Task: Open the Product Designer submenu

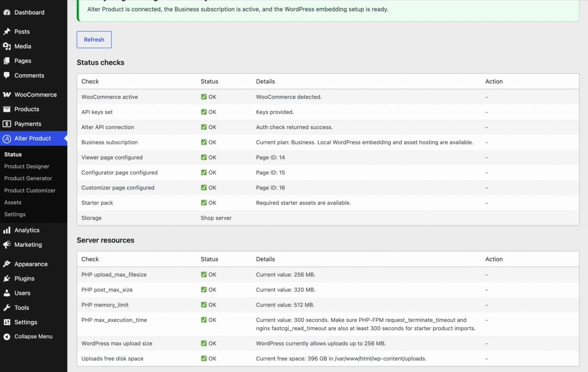Action: (x=27, y=167)
